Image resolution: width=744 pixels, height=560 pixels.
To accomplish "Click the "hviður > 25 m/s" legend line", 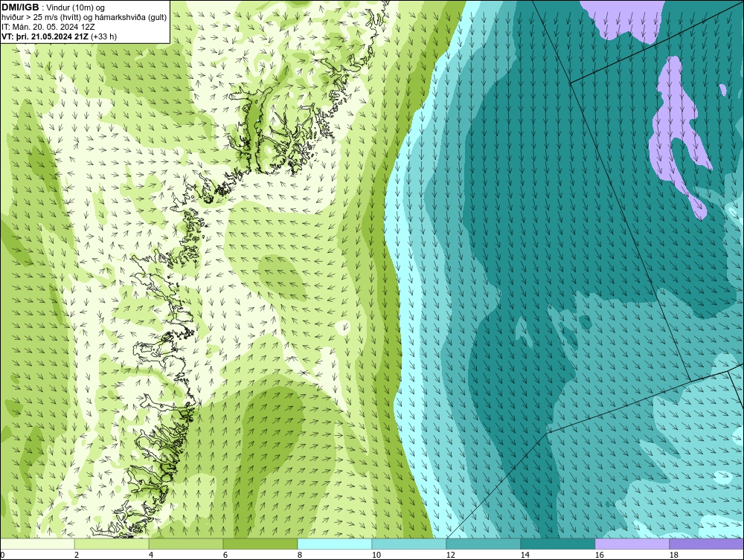I will coord(84,18).
